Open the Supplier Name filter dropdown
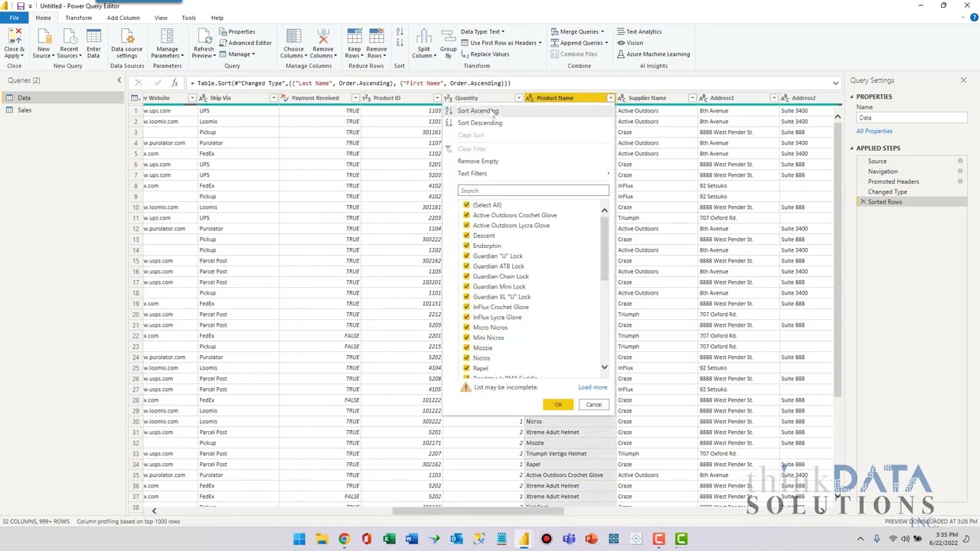The height and width of the screenshot is (551, 980). coord(692,98)
